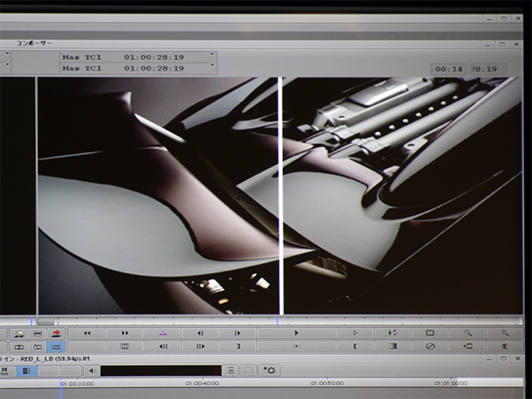Close the RED_L_LB timeline window

(518, 358)
